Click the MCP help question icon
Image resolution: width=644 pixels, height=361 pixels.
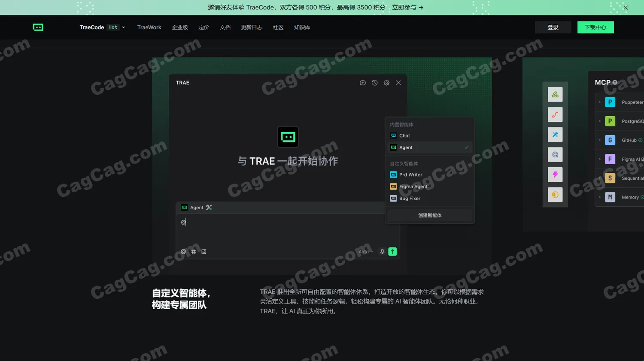pyautogui.click(x=615, y=83)
